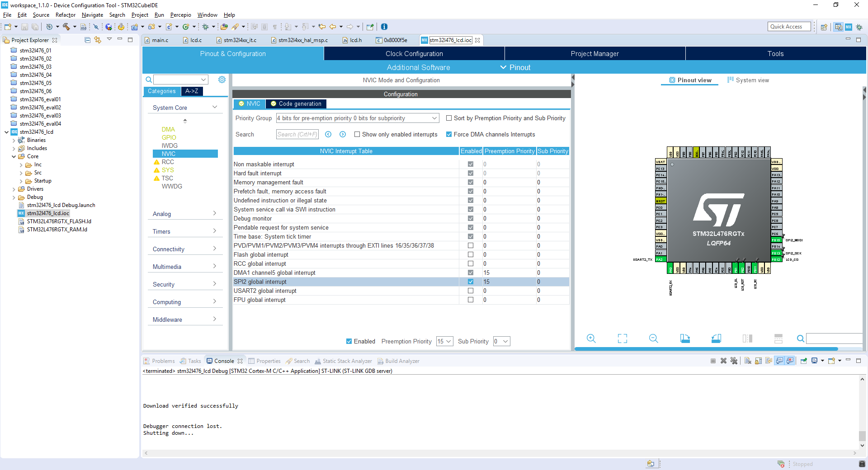Viewport: 868px width, 470px height.
Task: Disable the SPI2 global interrupt checkbox
Action: pos(471,282)
